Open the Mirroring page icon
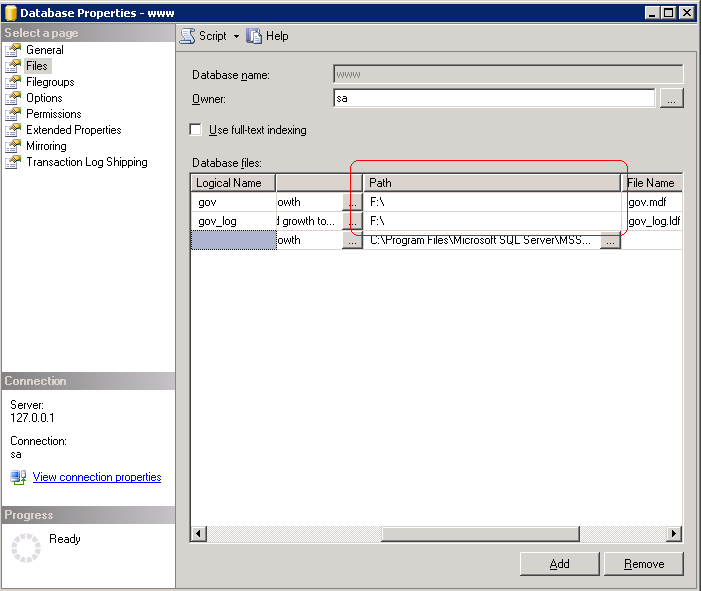The image size is (701, 591). pos(13,146)
